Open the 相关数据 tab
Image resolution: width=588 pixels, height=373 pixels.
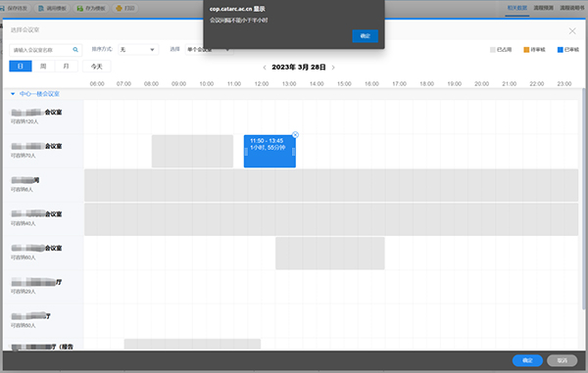pos(517,8)
